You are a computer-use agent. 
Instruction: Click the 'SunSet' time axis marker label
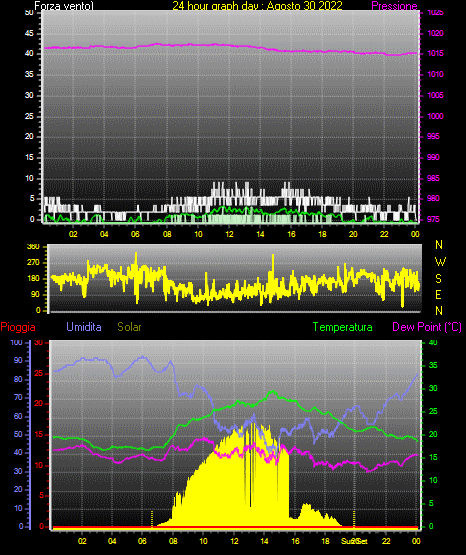point(354,541)
